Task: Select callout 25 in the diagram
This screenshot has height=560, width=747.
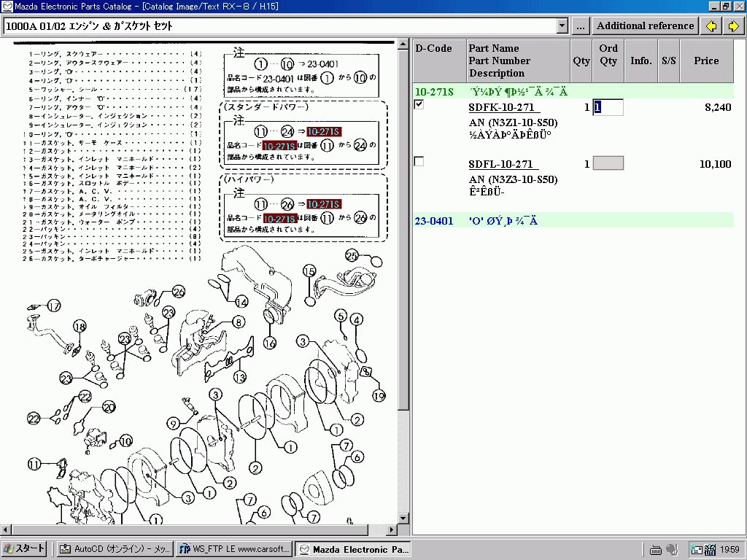Action: coord(352,256)
